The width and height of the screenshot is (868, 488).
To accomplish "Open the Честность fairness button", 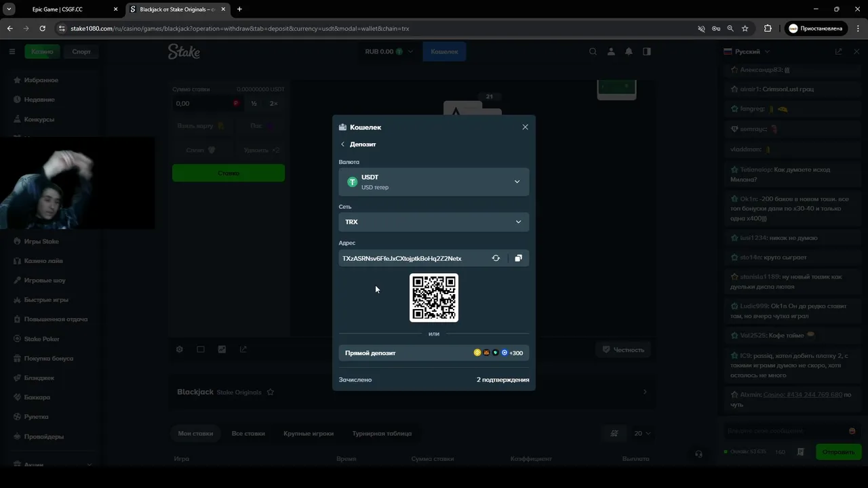I will [623, 350].
